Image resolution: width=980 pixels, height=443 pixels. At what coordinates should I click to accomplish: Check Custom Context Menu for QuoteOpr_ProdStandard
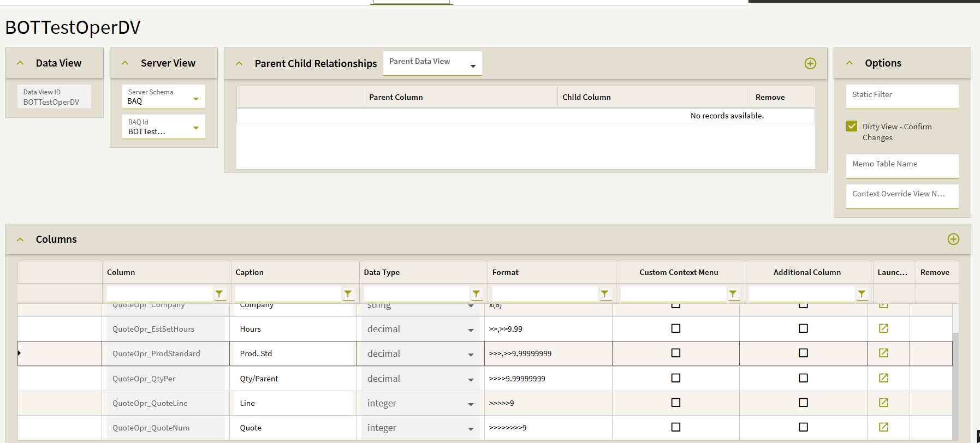[x=675, y=353]
